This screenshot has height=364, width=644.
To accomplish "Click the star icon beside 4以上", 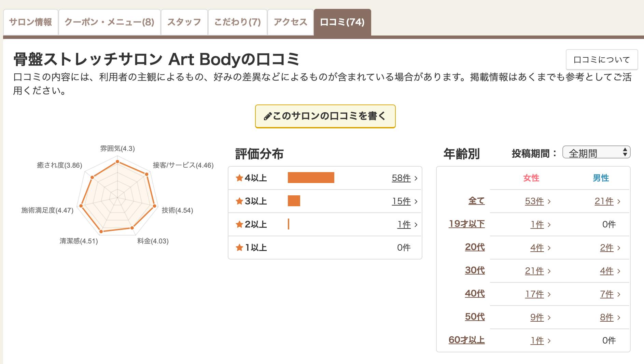I will [239, 178].
